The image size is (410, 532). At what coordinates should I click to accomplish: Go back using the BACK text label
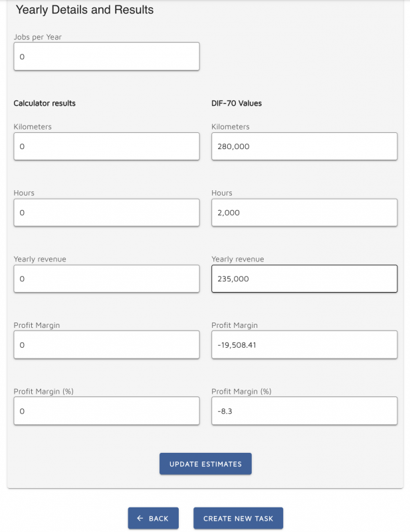tap(158, 519)
